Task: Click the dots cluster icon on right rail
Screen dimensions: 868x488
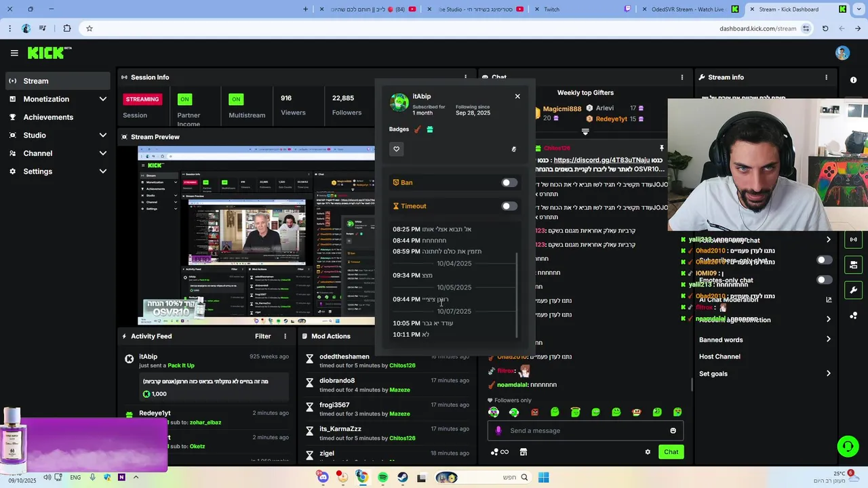Action: (853, 315)
